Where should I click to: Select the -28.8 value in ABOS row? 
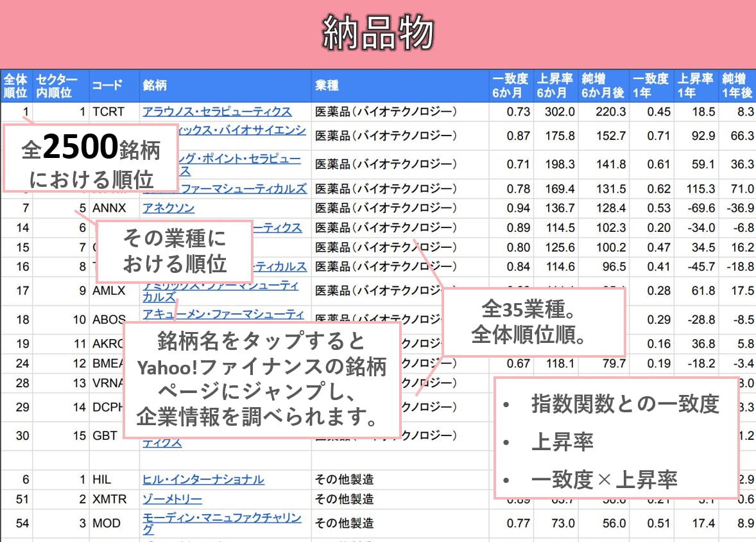(x=696, y=320)
